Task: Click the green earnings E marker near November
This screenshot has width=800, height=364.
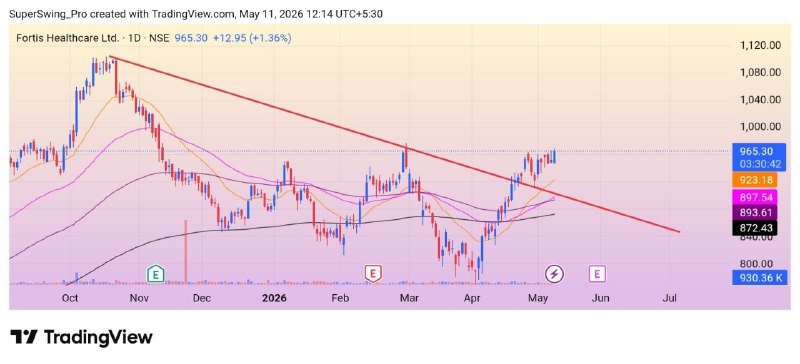Action: click(x=155, y=274)
